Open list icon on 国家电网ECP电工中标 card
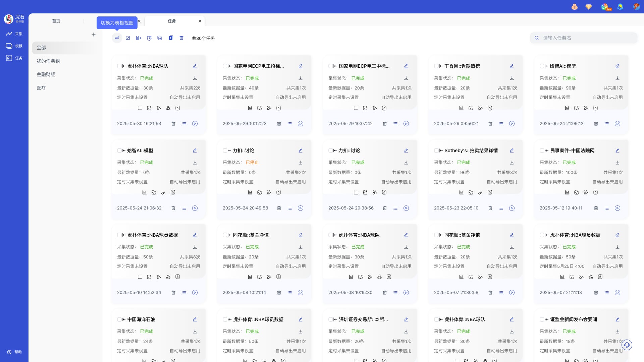This screenshot has width=644, height=362. [395, 124]
